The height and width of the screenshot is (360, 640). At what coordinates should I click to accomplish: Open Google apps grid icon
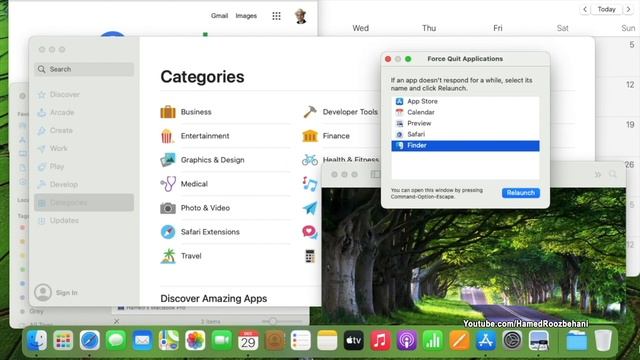tap(276, 16)
